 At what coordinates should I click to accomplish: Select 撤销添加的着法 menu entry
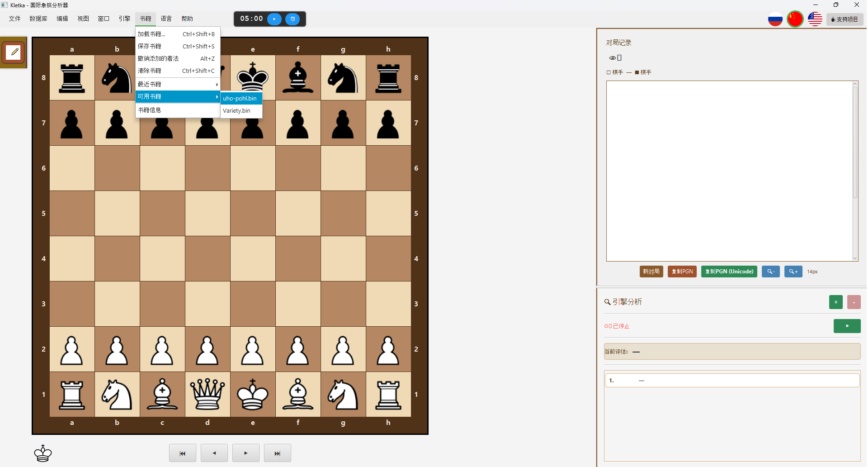coord(178,58)
